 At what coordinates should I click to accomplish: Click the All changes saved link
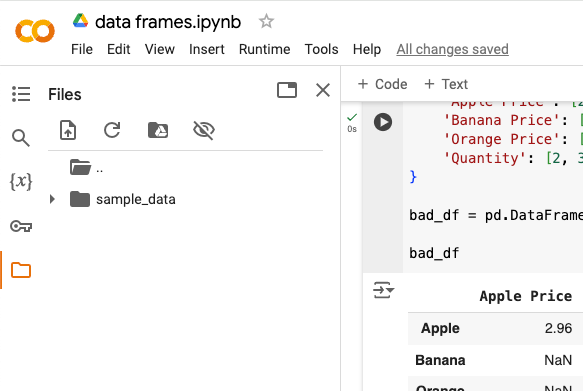point(452,49)
